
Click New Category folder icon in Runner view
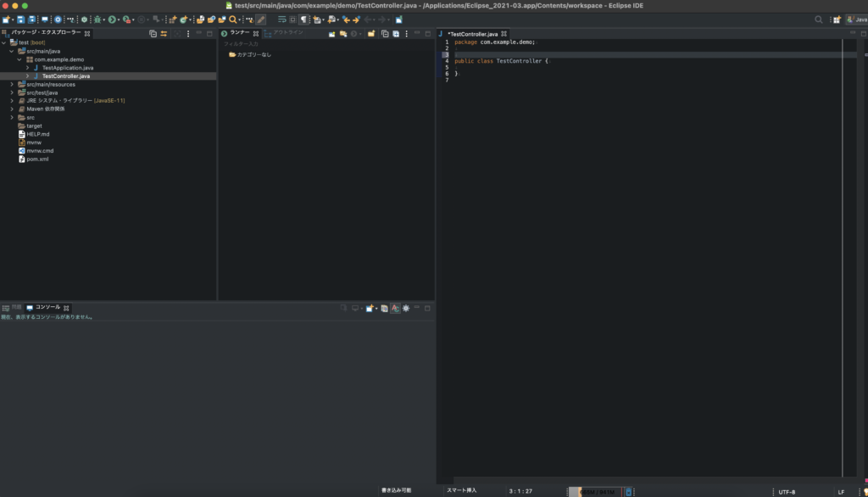(371, 34)
